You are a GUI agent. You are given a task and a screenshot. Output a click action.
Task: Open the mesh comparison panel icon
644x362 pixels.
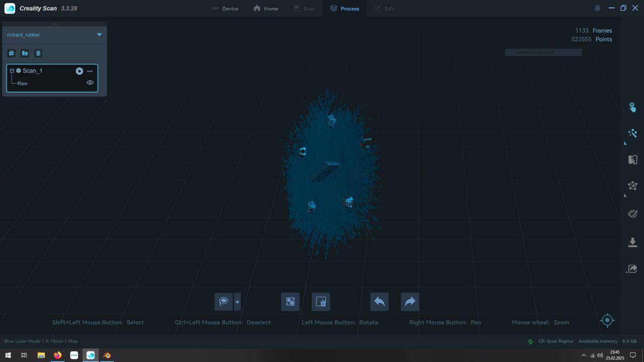tap(632, 160)
